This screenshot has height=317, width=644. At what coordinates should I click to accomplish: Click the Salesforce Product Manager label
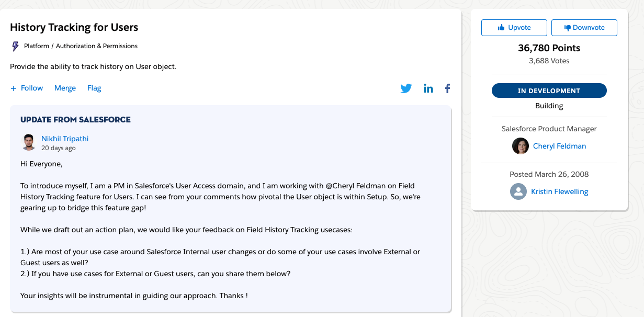549,129
